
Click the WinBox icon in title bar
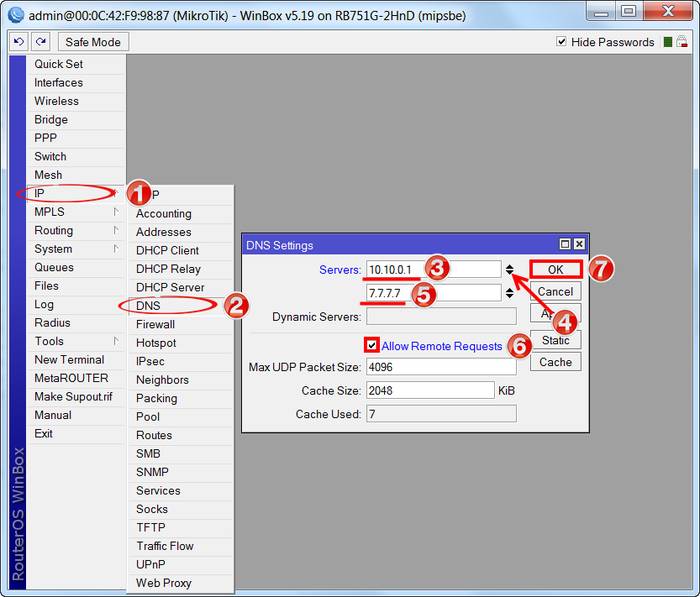[x=15, y=13]
